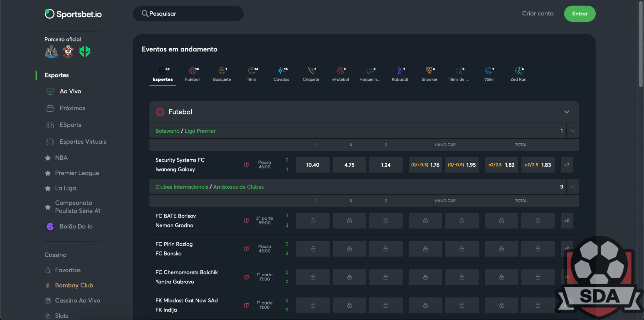The image size is (644, 320).
Task: Click the ESports gamepad icon
Action: click(50, 125)
